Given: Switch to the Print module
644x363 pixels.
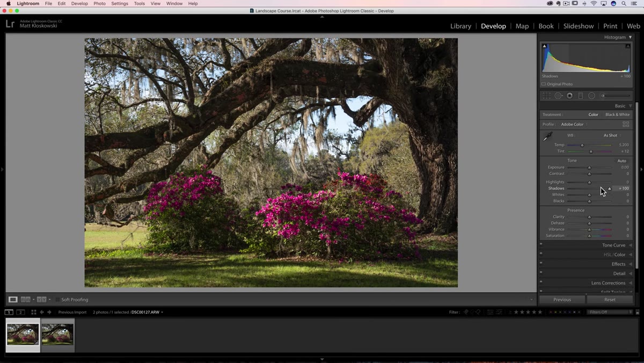Looking at the screenshot, I should (610, 26).
